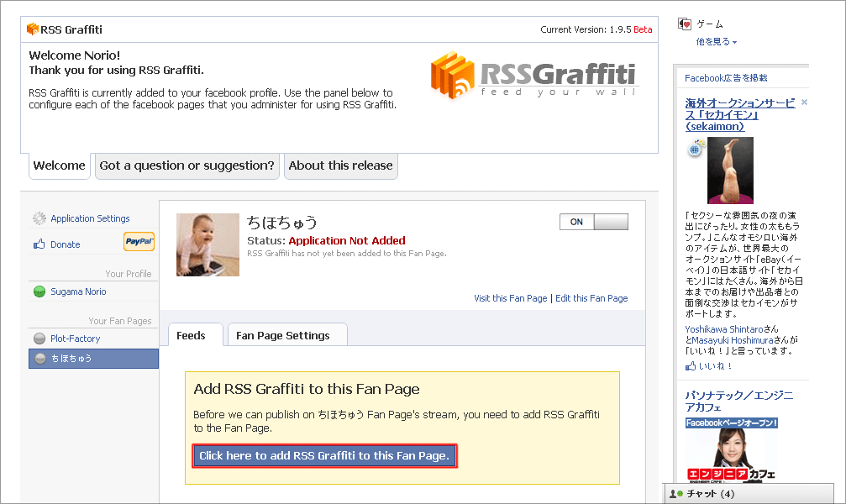Open Edit this Fan Page link

[x=591, y=298]
